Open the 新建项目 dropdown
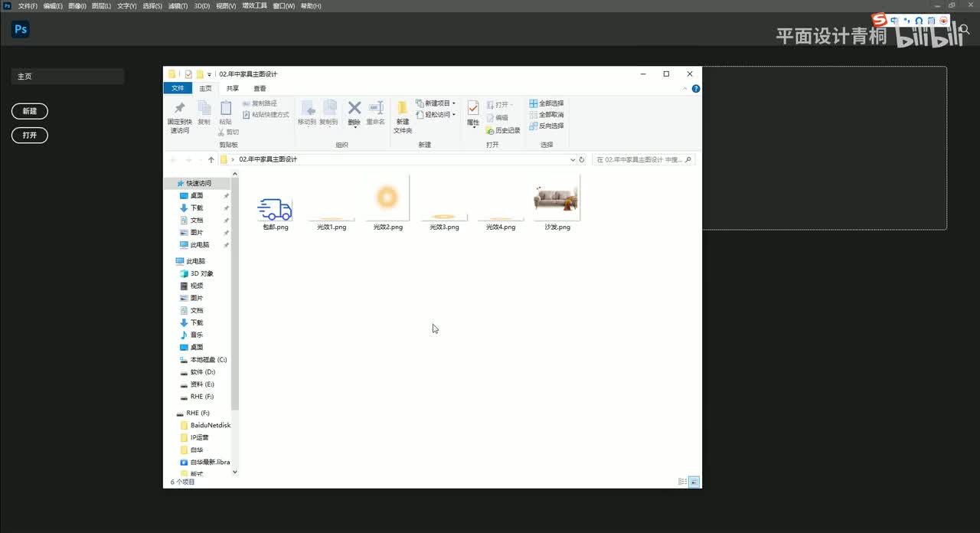 (436, 103)
